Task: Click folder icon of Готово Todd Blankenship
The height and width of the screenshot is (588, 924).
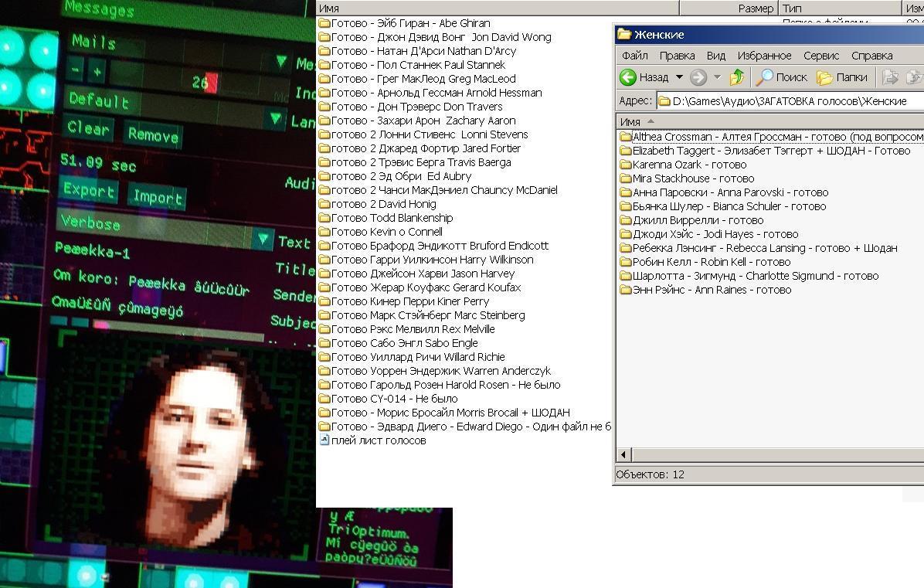Action: [324, 218]
